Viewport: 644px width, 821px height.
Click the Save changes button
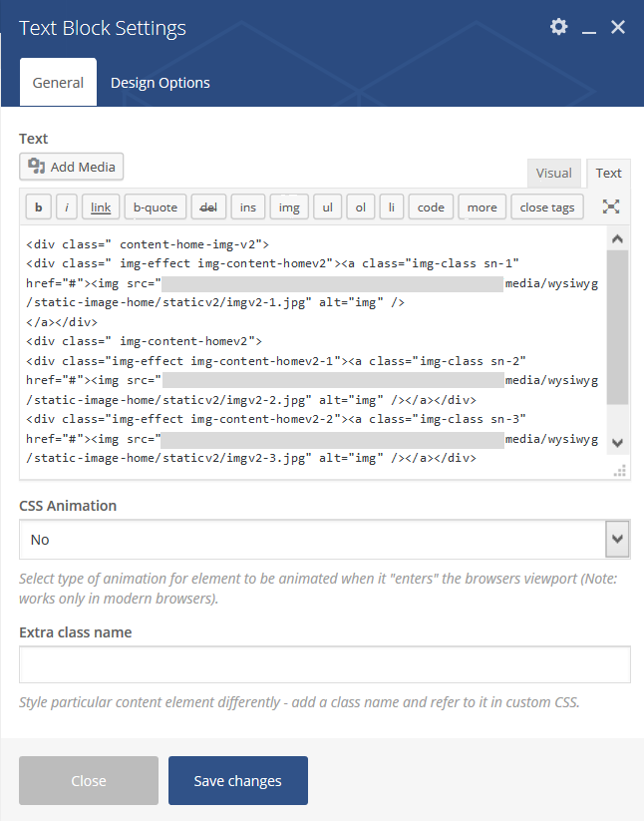pyautogui.click(x=238, y=780)
